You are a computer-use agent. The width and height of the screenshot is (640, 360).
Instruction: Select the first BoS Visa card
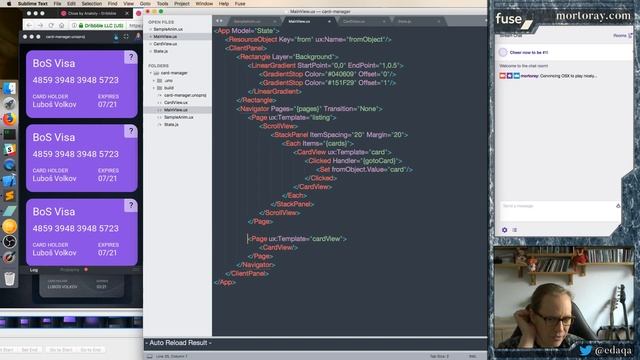tap(82, 84)
